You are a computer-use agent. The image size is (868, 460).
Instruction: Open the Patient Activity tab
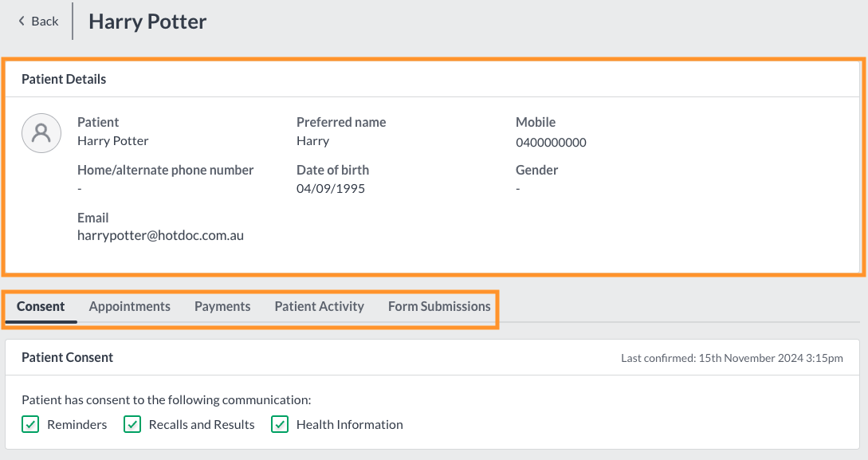coord(320,307)
